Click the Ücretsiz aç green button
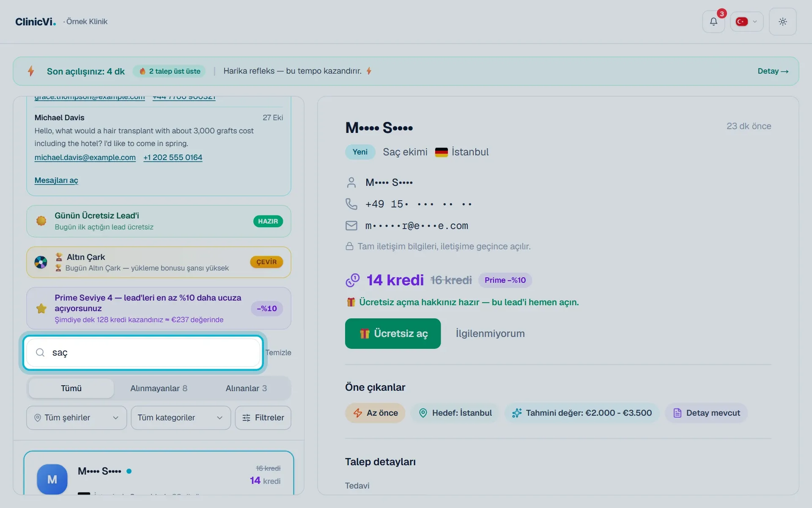Screen dimensions: 812x508 point(393,334)
